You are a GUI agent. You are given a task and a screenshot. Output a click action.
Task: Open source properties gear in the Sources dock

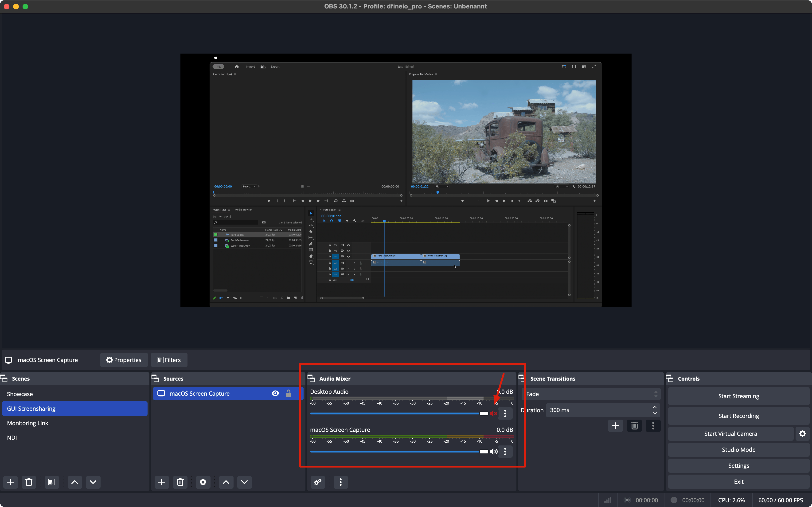[203, 482]
